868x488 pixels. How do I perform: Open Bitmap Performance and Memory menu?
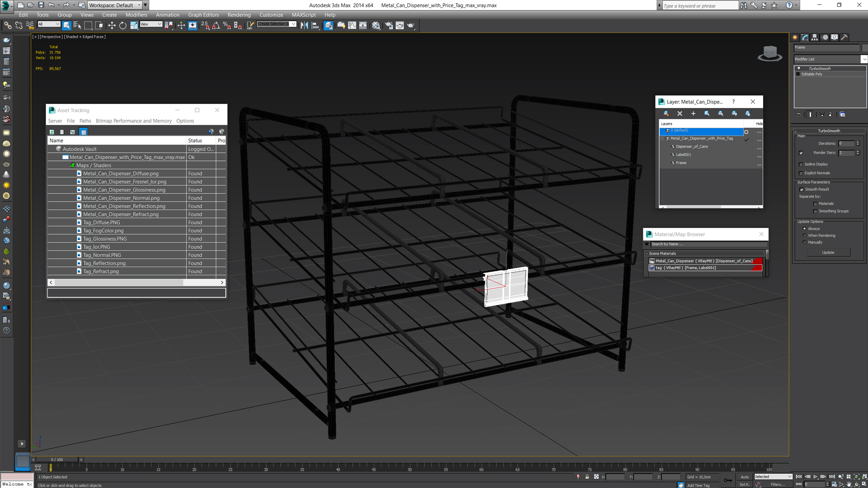(x=133, y=121)
